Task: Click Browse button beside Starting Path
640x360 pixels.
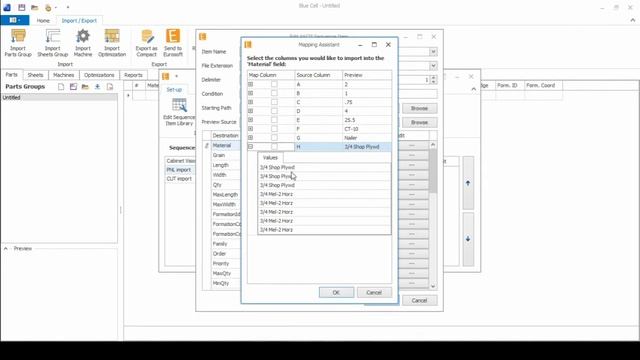Action: [x=419, y=108]
